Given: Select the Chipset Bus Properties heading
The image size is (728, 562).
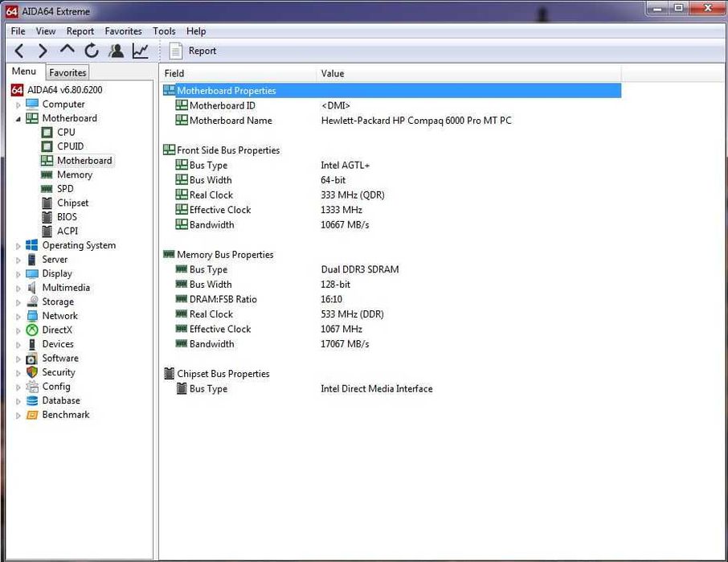Looking at the screenshot, I should tap(223, 374).
